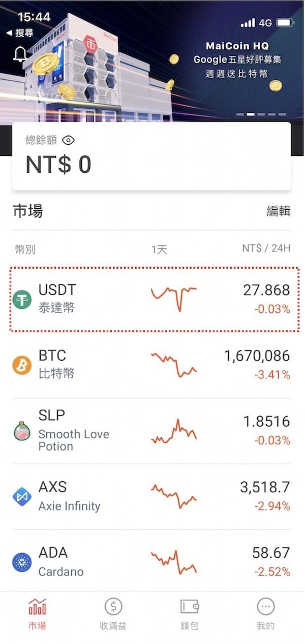Open the 1,670,086 BTC price
305x644 pixels.
coord(257,356)
